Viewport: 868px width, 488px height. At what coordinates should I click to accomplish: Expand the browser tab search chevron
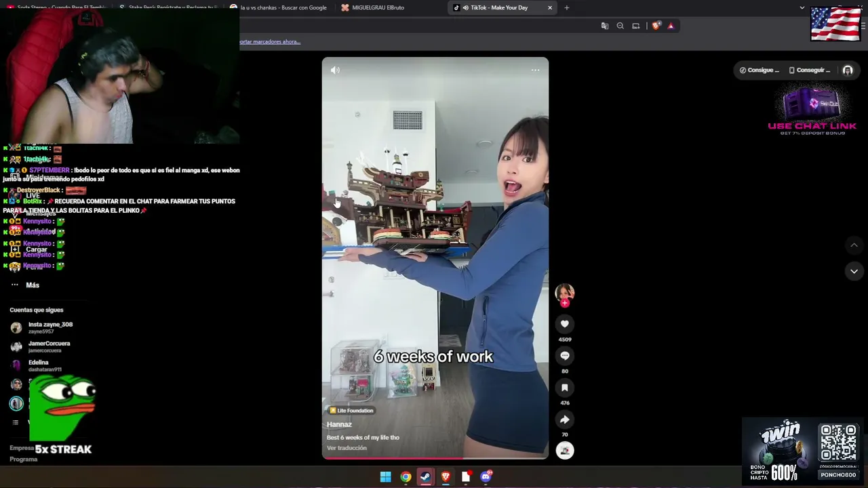click(x=802, y=7)
